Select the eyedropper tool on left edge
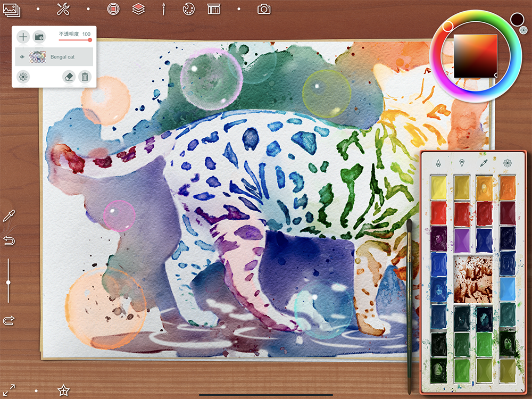Viewport: 532px width, 399px height. 9,215
